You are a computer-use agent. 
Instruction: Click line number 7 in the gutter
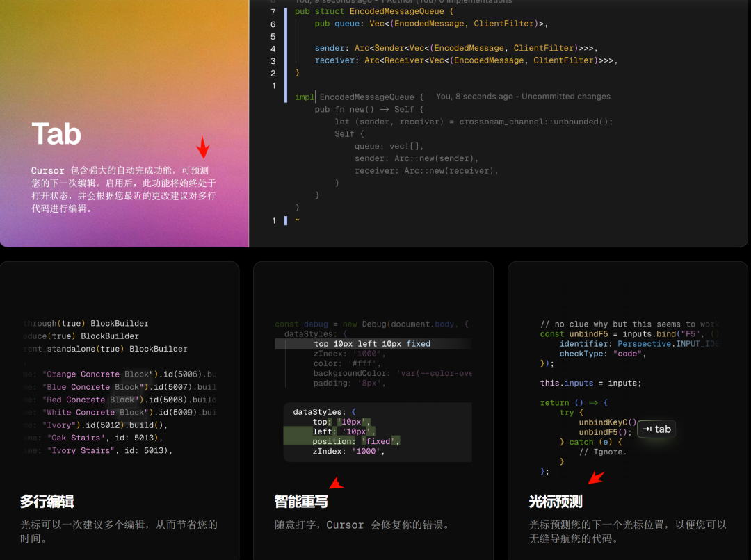pyautogui.click(x=273, y=12)
